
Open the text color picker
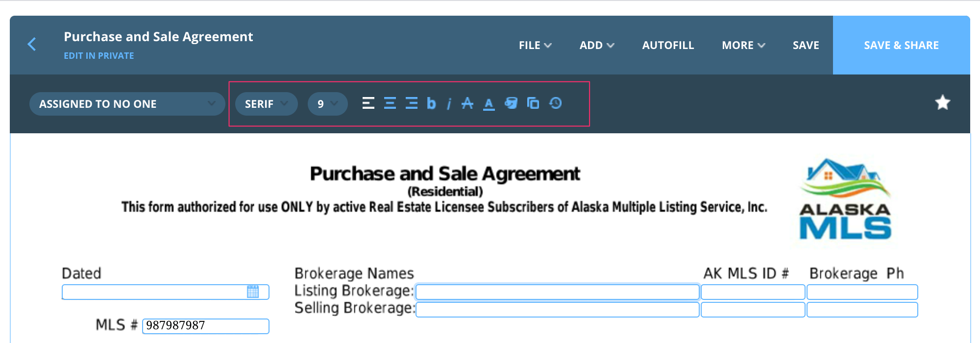(489, 104)
